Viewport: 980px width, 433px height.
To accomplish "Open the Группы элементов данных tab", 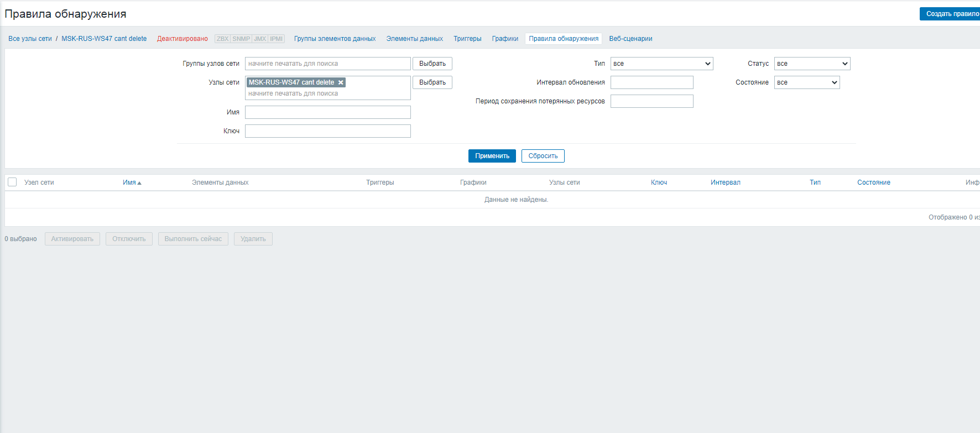I will coord(335,39).
